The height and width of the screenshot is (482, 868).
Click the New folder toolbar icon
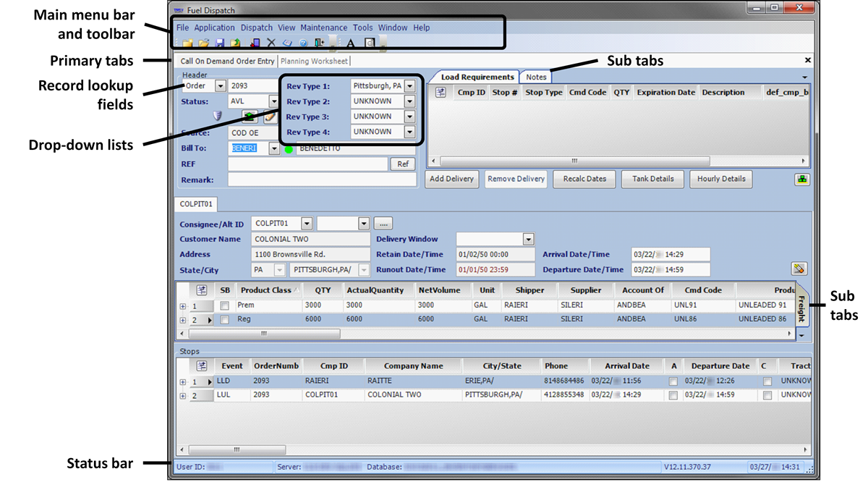pos(187,43)
